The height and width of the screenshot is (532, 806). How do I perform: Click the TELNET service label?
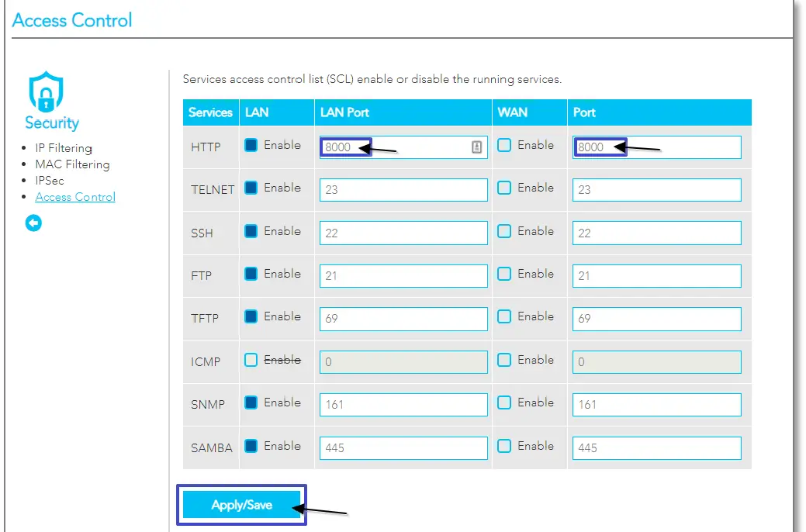tap(213, 190)
